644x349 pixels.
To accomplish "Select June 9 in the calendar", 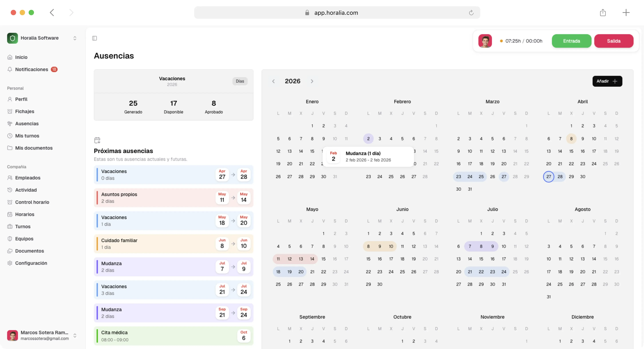I will coord(380,246).
